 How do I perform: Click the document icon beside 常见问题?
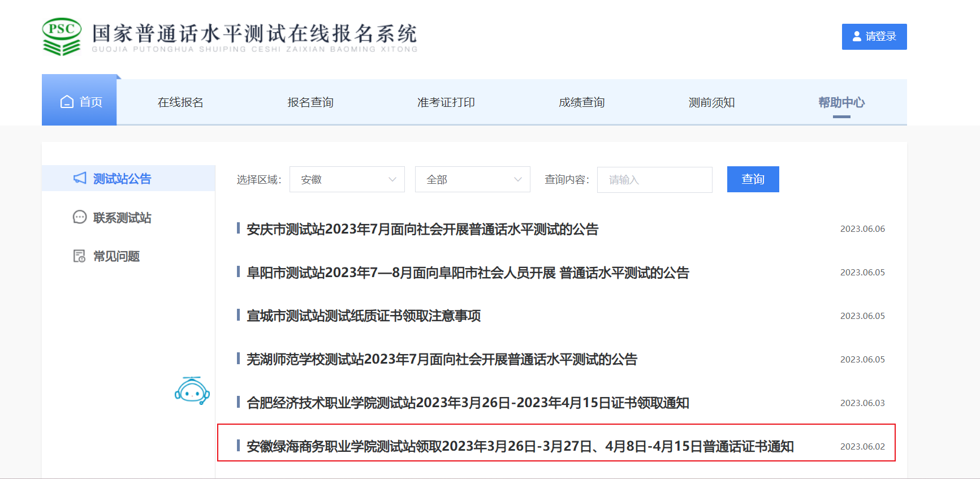tap(80, 256)
